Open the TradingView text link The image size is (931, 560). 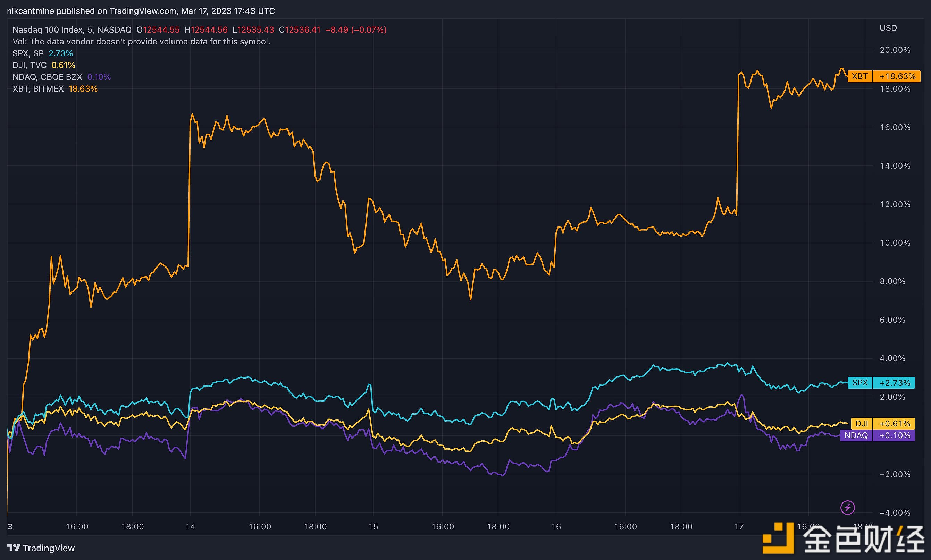point(49,548)
